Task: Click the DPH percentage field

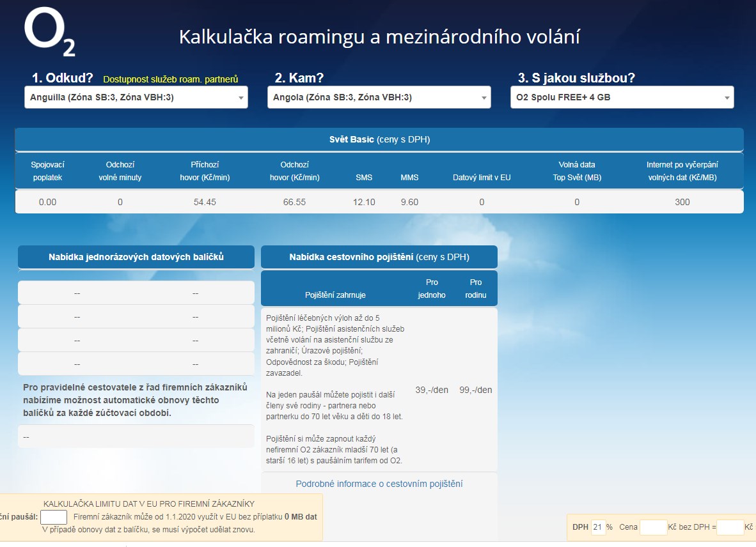Action: [x=598, y=527]
